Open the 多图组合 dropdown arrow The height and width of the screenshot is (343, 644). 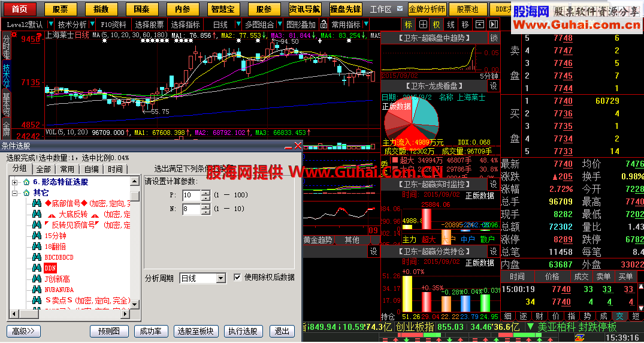coord(280,24)
